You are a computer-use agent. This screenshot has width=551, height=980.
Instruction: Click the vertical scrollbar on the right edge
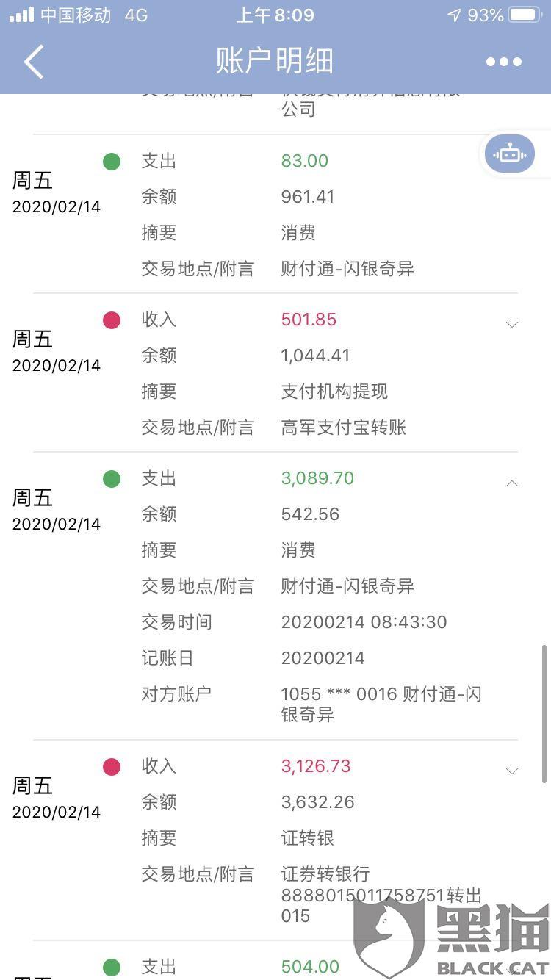544,714
